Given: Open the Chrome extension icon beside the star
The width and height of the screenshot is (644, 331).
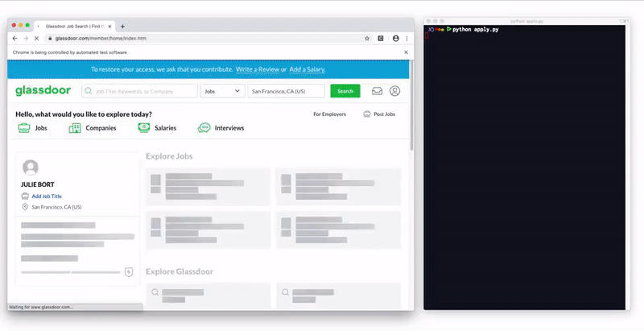Looking at the screenshot, I should [x=381, y=38].
